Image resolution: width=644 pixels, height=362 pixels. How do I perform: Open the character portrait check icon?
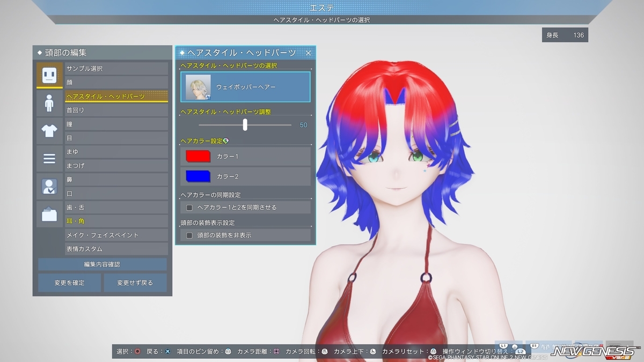(x=49, y=187)
